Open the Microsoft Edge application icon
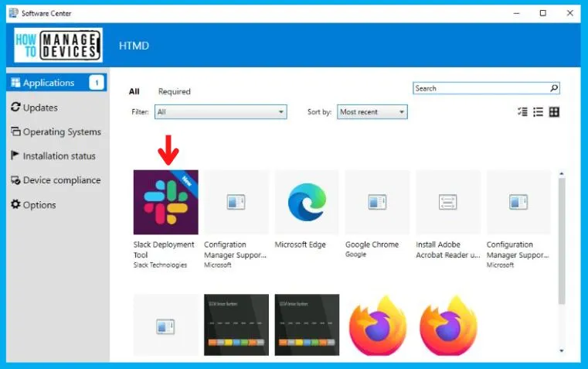Image resolution: width=588 pixels, height=369 pixels. pyautogui.click(x=307, y=202)
